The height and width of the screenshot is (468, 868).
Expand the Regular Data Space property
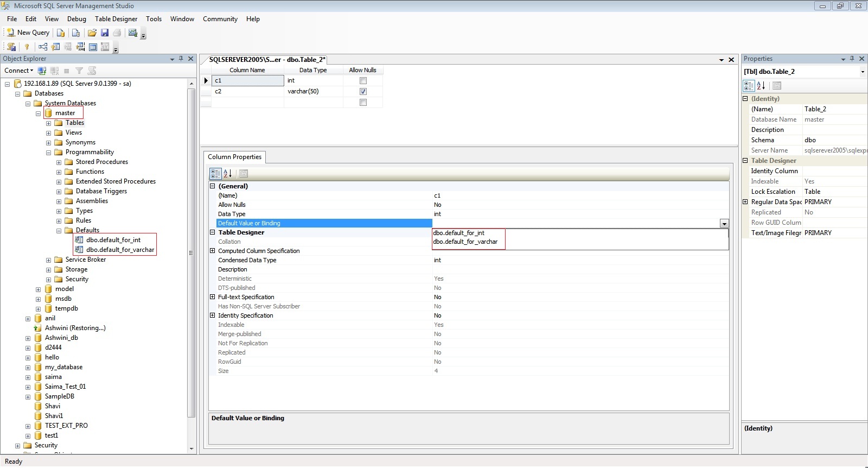coord(745,202)
